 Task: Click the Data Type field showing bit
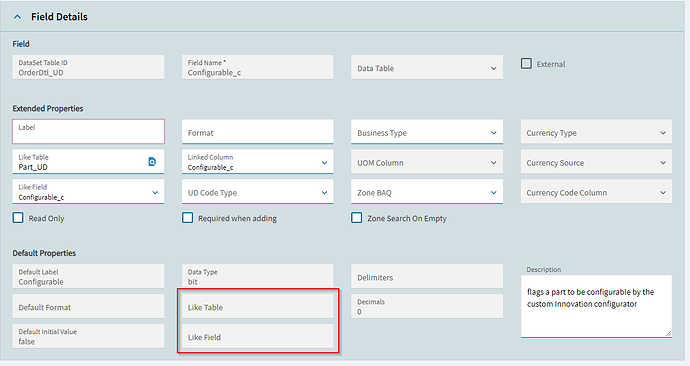click(x=257, y=276)
